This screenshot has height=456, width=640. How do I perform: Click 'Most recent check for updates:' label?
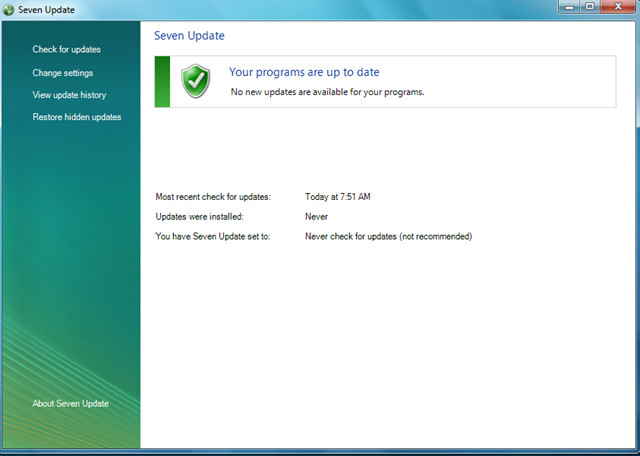[213, 197]
